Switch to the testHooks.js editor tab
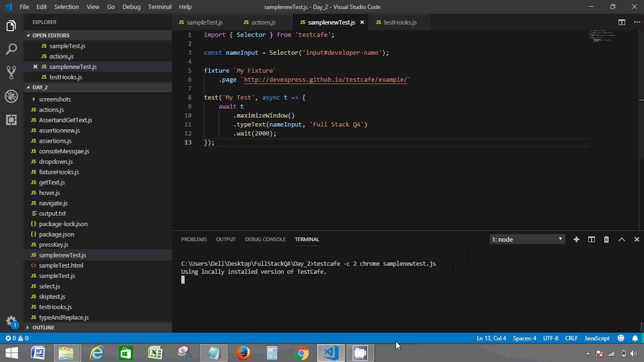This screenshot has height=362, width=644. [x=400, y=22]
